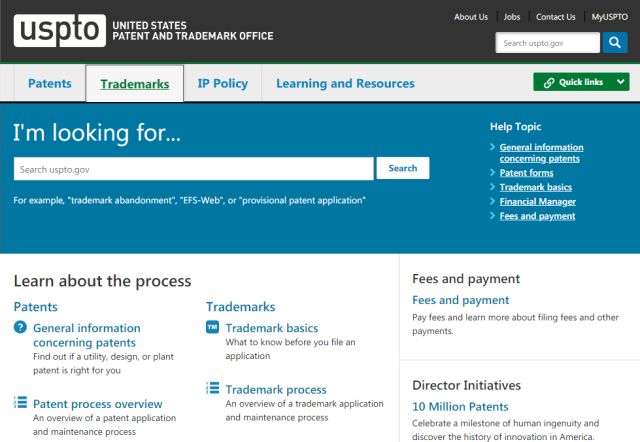This screenshot has width=640, height=442.
Task: Open the Patent process overview link
Action: click(x=98, y=404)
